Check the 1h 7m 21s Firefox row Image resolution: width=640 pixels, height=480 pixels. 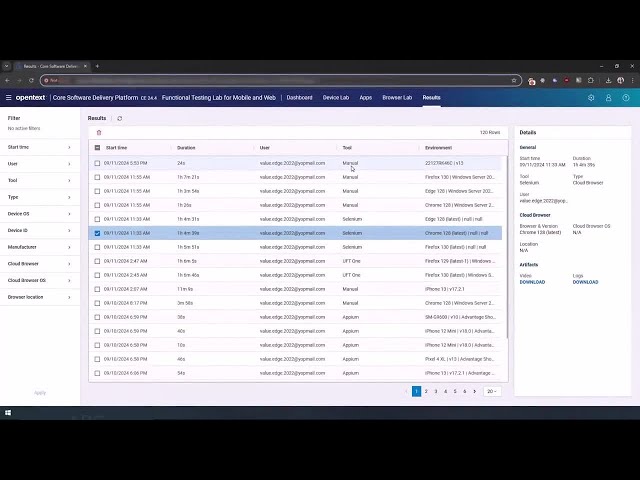(97, 177)
